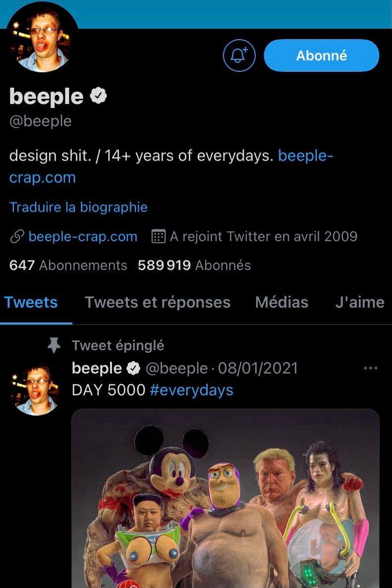The width and height of the screenshot is (392, 588).
Task: Tap the chain link icon near website
Action: tap(16, 237)
